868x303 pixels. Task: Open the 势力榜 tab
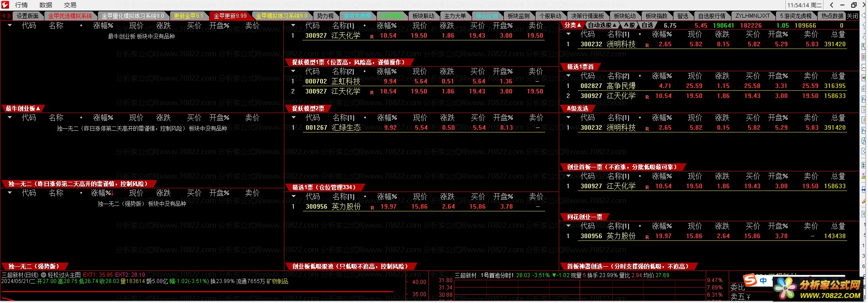(325, 16)
